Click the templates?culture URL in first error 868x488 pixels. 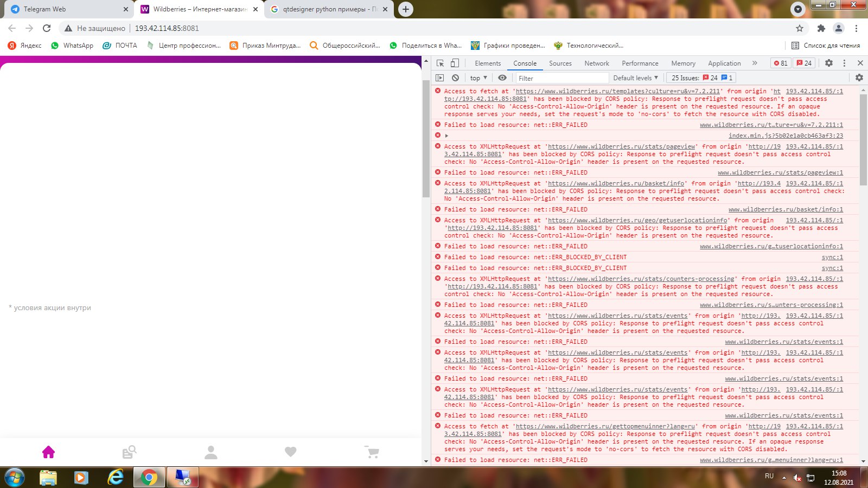[x=618, y=91]
